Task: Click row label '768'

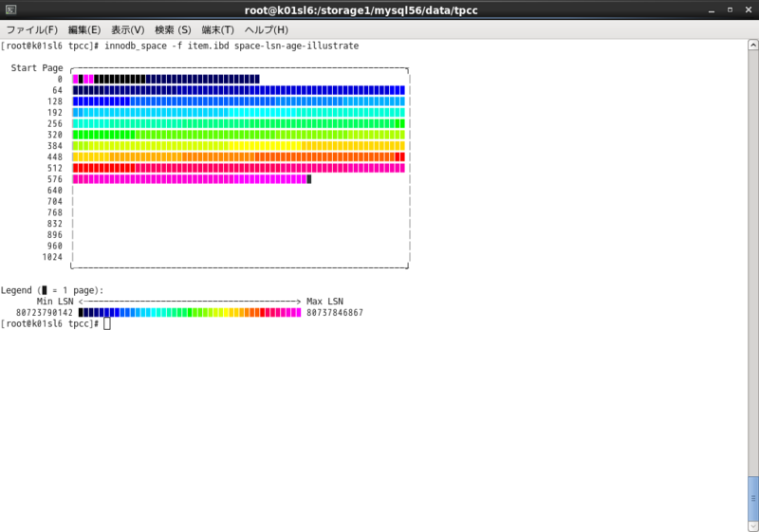Action: 55,212
